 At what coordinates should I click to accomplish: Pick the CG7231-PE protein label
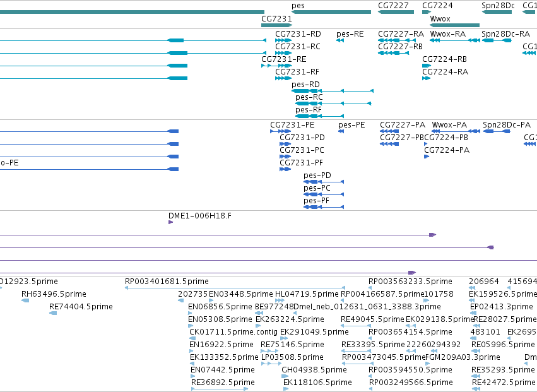(292, 125)
